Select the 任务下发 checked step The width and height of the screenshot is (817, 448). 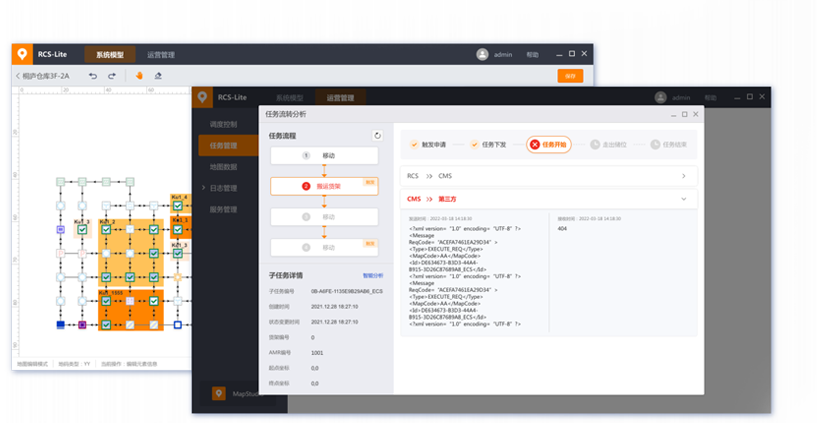(489, 144)
